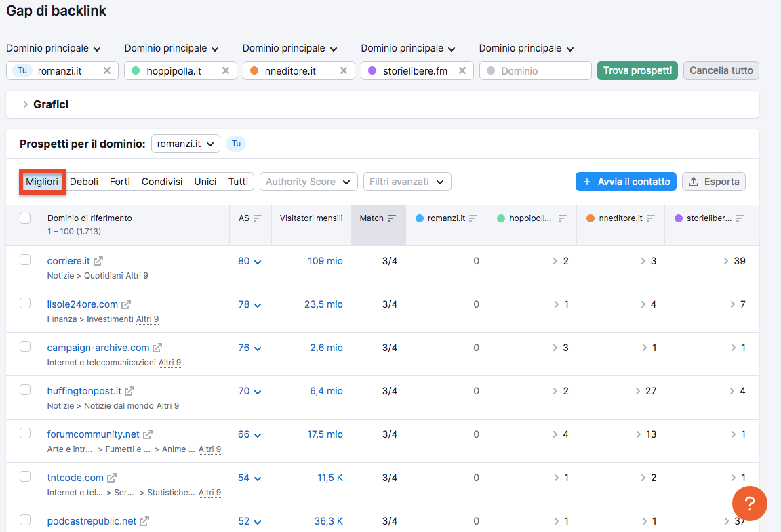Select the Condivisi tab
The image size is (781, 532).
(x=162, y=182)
